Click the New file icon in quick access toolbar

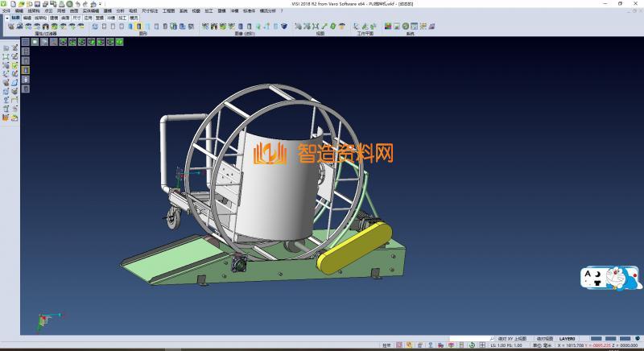click(12, 4)
